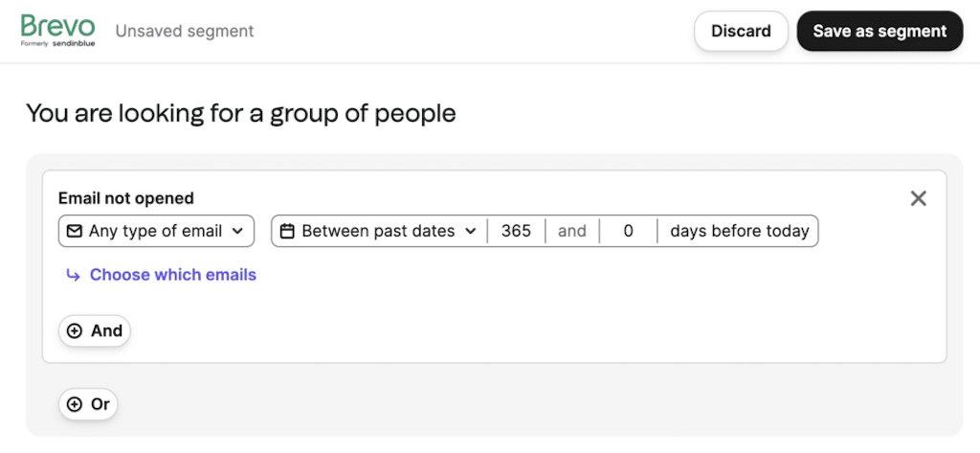Add an And condition
The width and height of the screenshot is (980, 453).
tap(95, 331)
